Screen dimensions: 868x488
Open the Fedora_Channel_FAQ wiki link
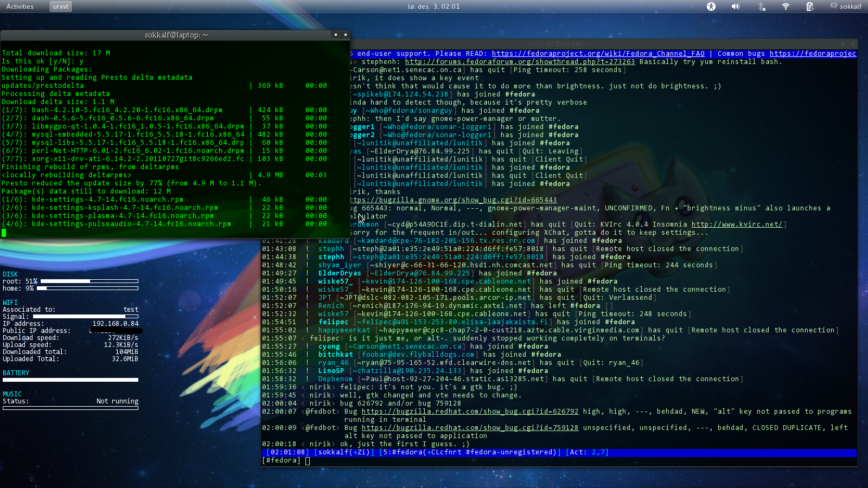click(598, 54)
